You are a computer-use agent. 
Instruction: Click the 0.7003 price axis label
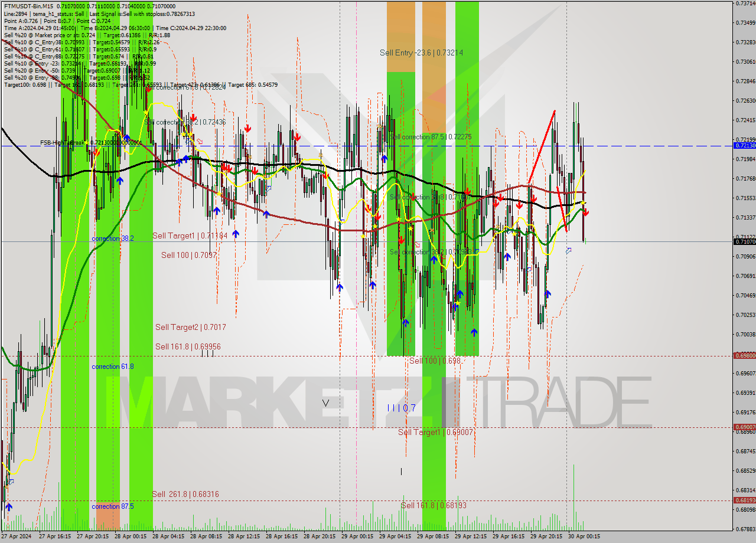pyautogui.click(x=745, y=335)
